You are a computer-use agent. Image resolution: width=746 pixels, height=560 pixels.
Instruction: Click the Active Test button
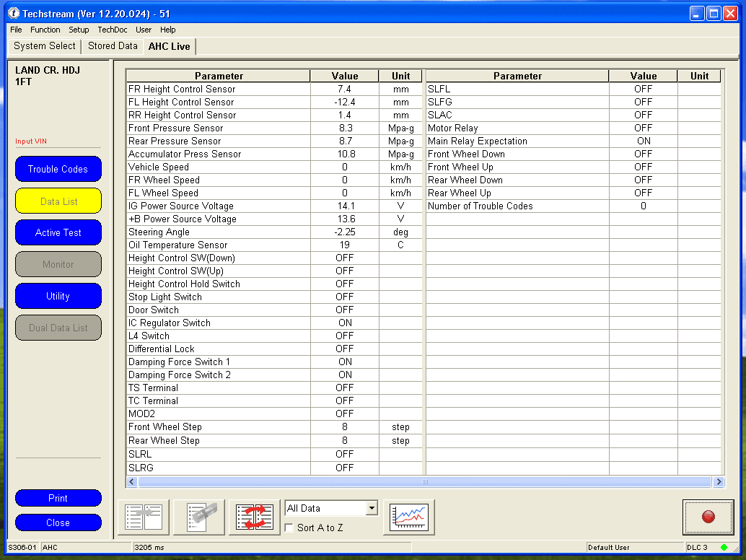pyautogui.click(x=58, y=233)
